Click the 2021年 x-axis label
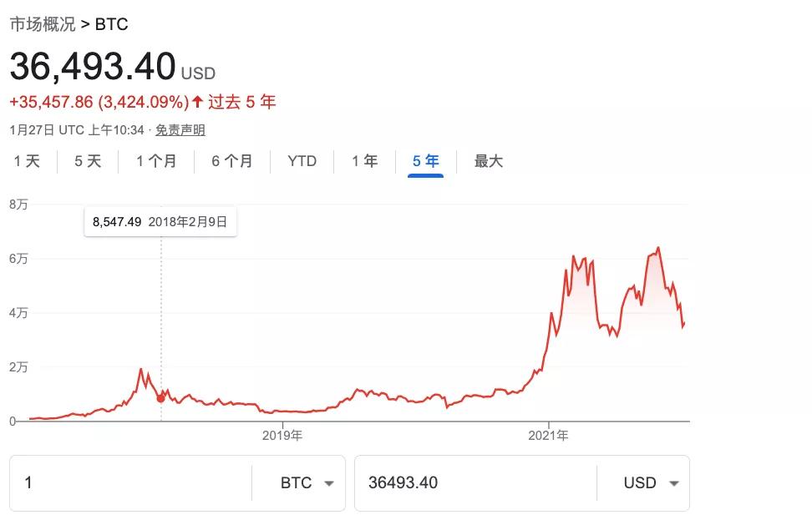Screen dimensions: 812x525 click(549, 435)
